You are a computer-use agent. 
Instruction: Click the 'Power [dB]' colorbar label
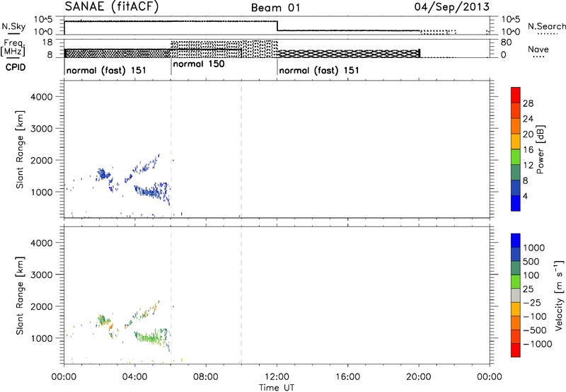coord(540,149)
